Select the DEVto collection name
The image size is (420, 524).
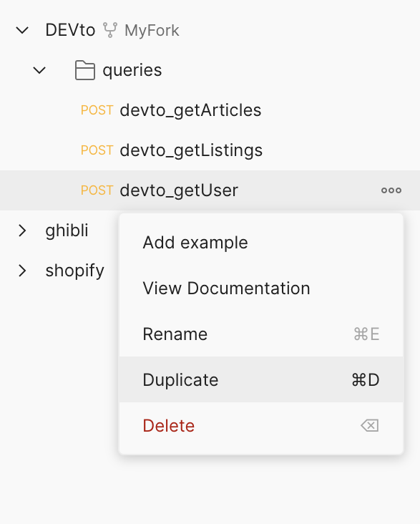tap(71, 30)
